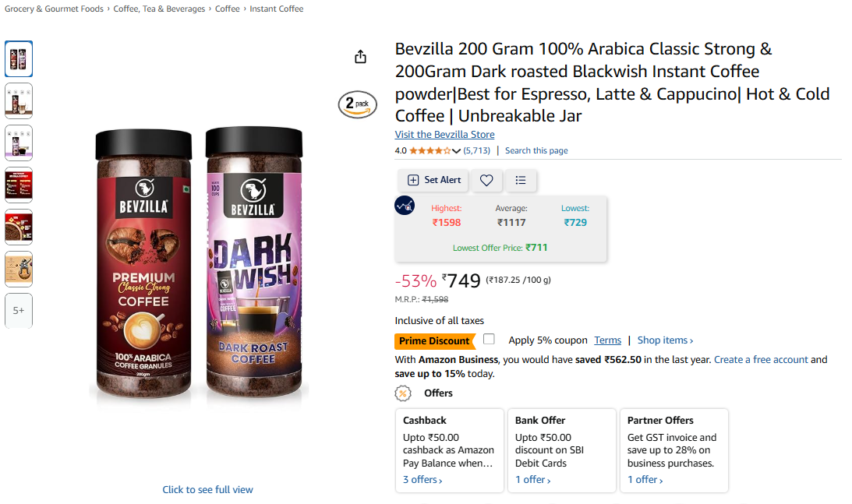Visit the Bevzilla Store link
The height and width of the screenshot is (504, 852).
(x=444, y=135)
